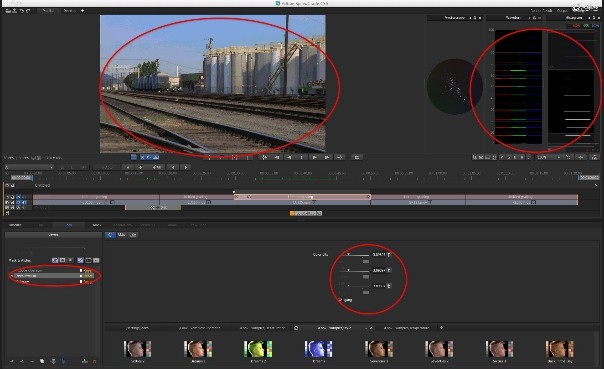Click the blue split-view button under the monitor

point(134,157)
